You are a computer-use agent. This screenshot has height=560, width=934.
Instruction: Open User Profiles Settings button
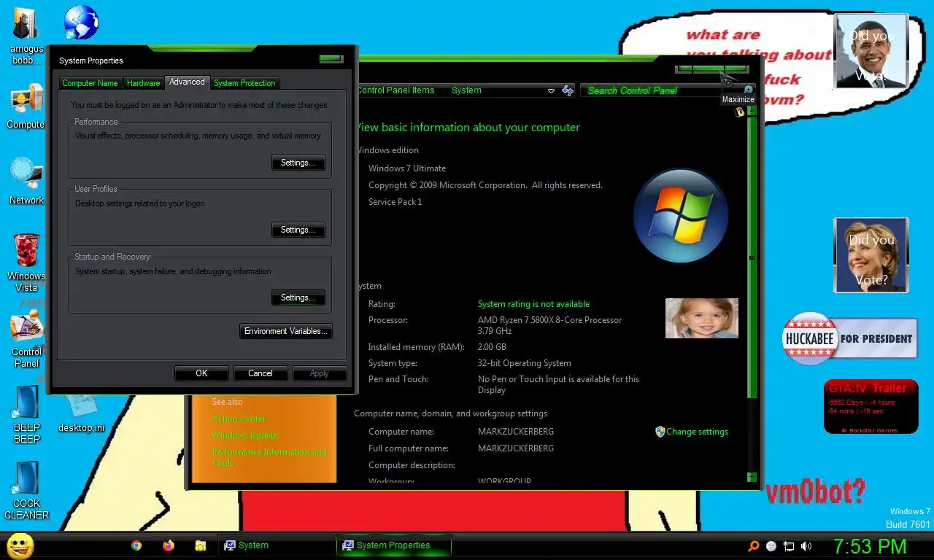pos(298,230)
